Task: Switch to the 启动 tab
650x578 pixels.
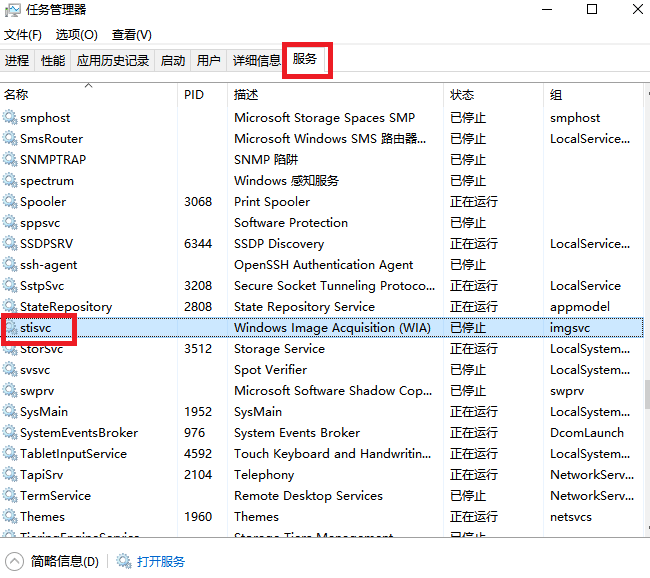Action: click(173, 61)
